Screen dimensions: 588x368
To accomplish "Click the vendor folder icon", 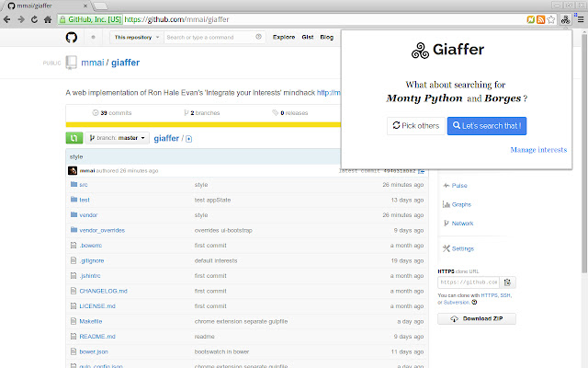I will coord(73,214).
